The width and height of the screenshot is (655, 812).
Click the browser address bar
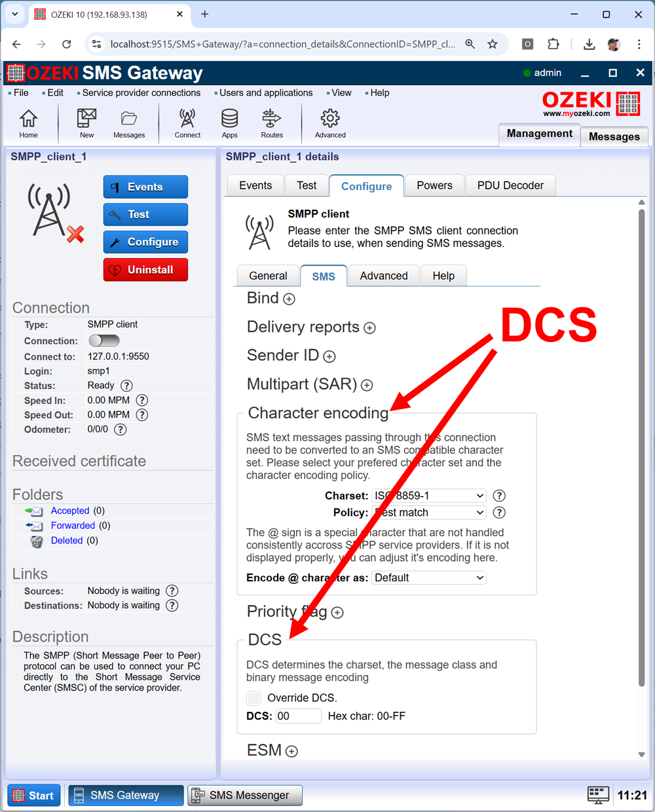(282, 44)
